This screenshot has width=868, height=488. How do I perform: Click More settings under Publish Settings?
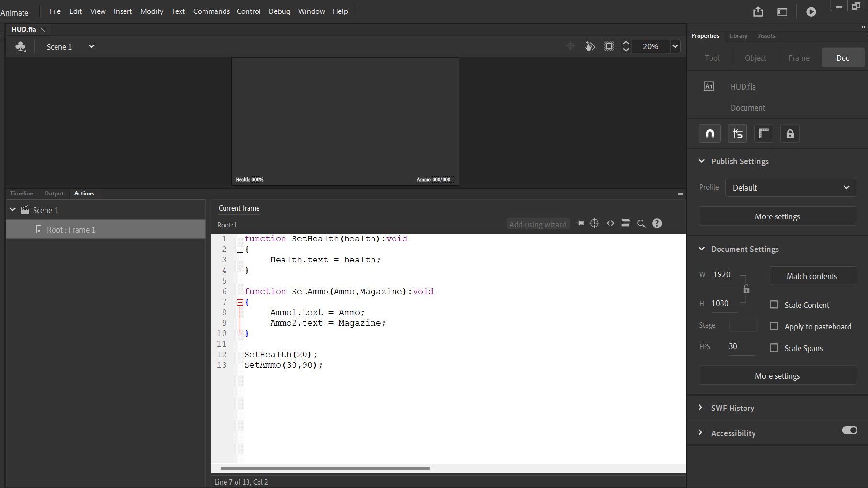(x=777, y=216)
